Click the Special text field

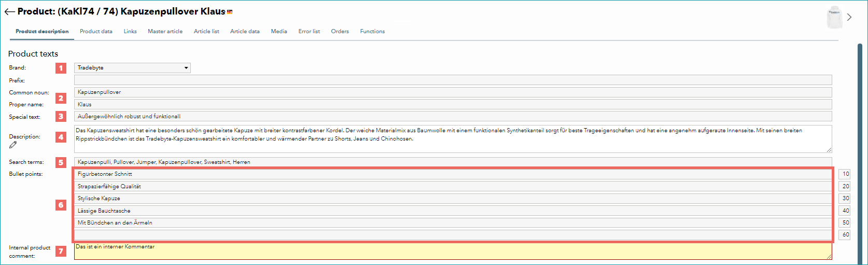(x=453, y=117)
